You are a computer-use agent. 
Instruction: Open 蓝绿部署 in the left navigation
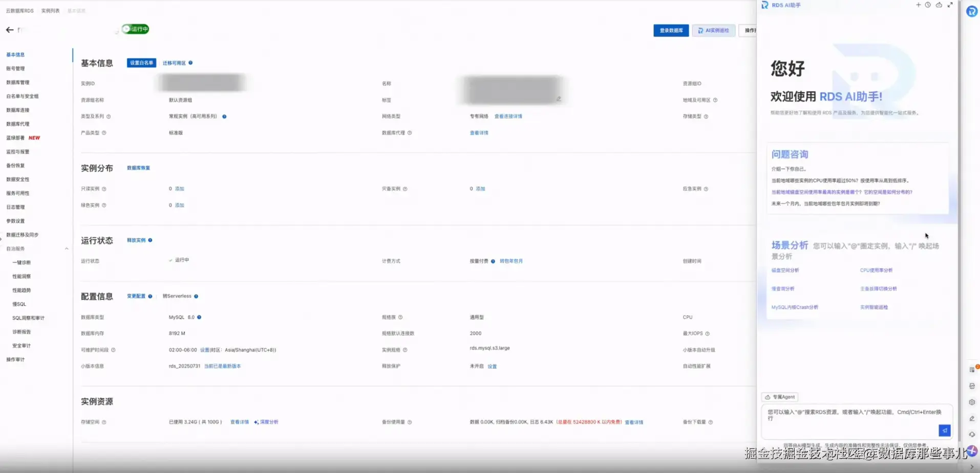point(15,138)
